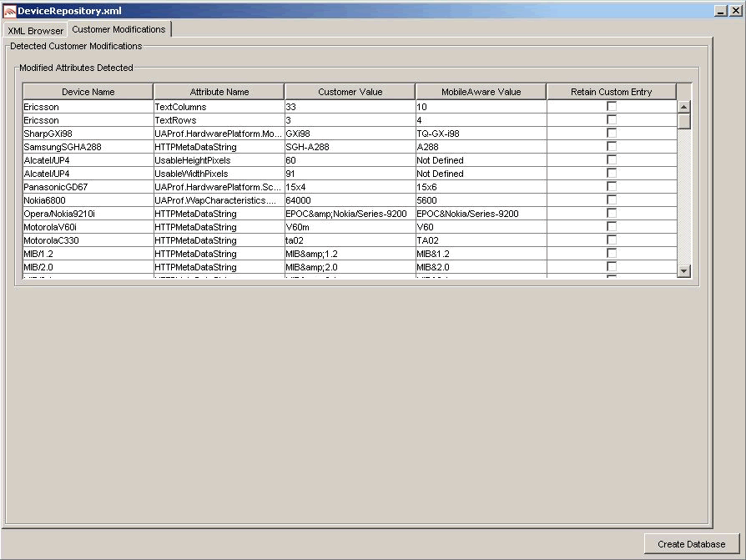746x560 pixels.
Task: Check the retain box for PanasonicGD67
Action: point(612,186)
